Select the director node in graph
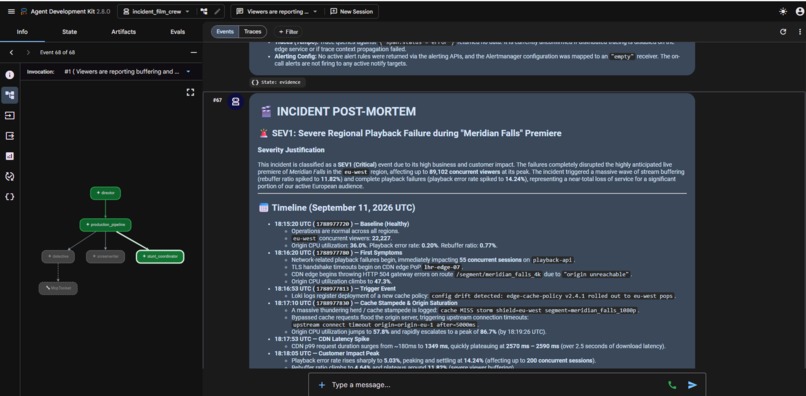 click(x=105, y=193)
